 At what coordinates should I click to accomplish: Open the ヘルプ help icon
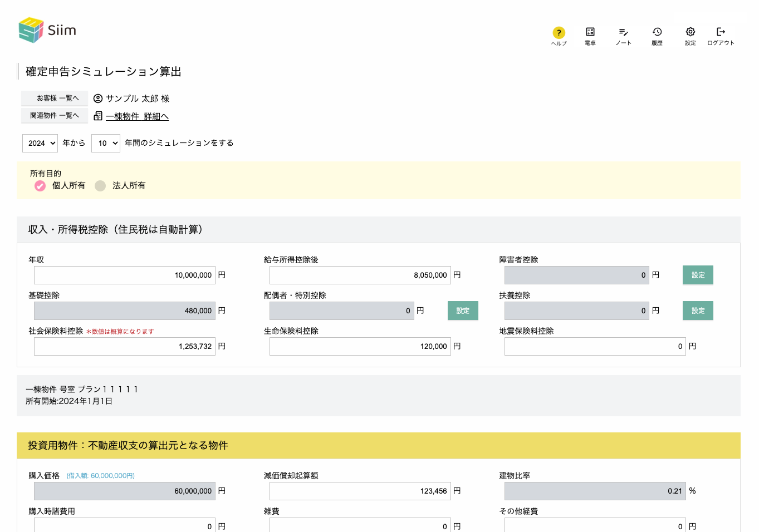tap(559, 33)
